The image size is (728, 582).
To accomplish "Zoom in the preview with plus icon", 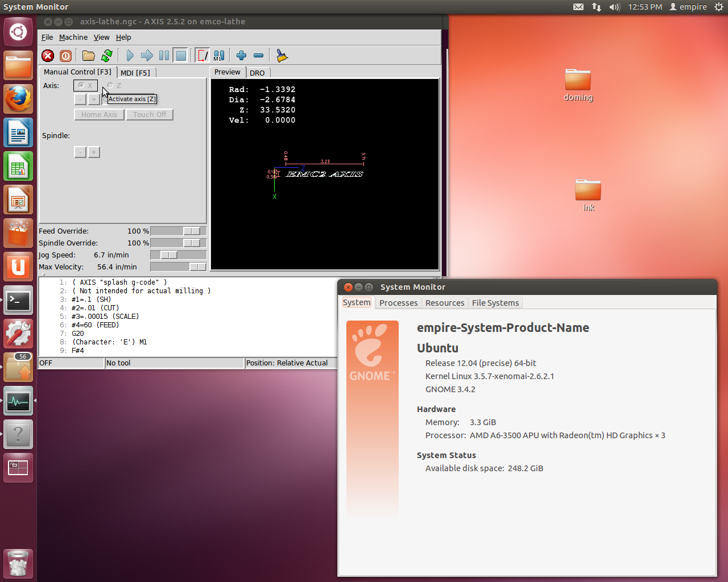I will pos(241,55).
